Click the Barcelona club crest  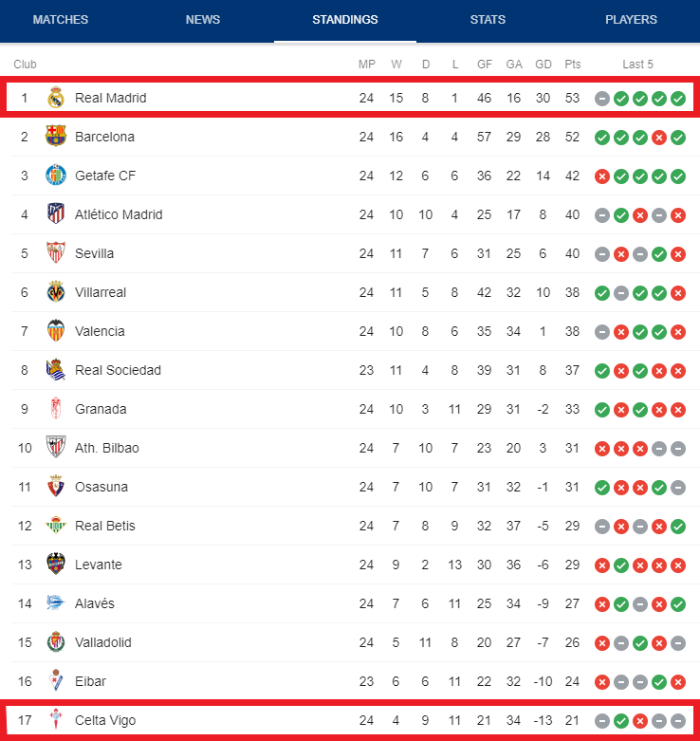[56, 136]
